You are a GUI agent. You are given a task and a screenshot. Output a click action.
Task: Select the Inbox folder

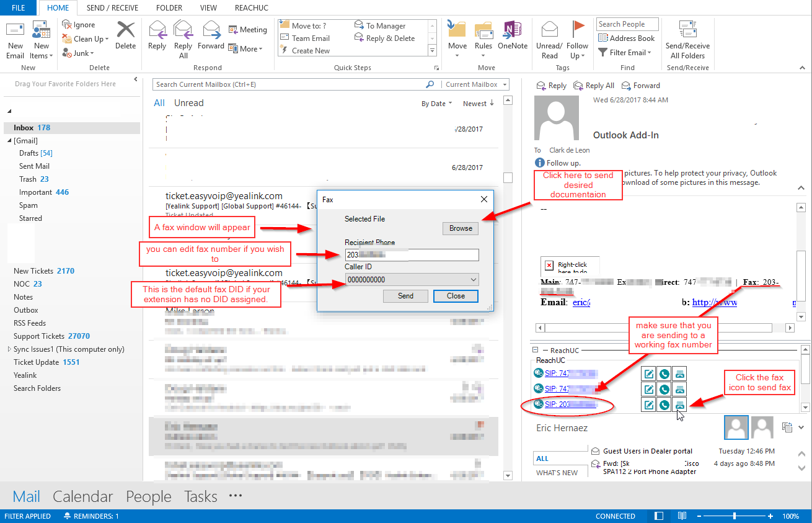(72, 127)
